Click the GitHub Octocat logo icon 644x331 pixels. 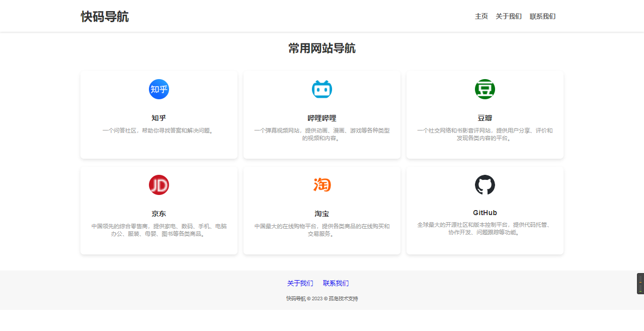485,185
